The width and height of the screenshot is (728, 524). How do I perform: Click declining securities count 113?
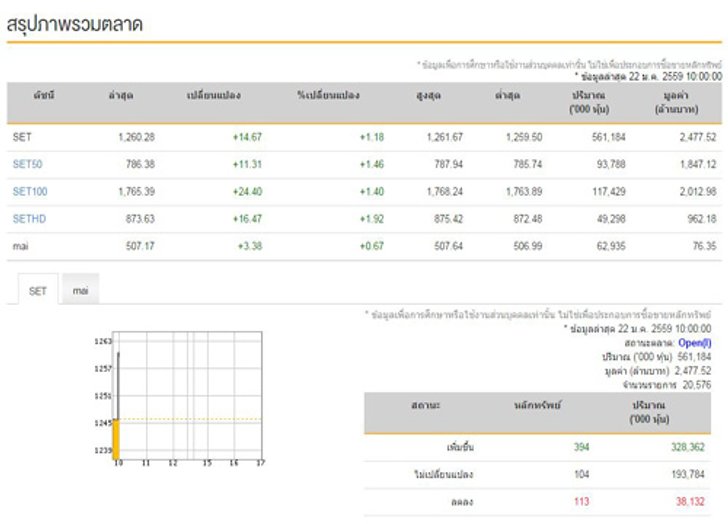581,502
